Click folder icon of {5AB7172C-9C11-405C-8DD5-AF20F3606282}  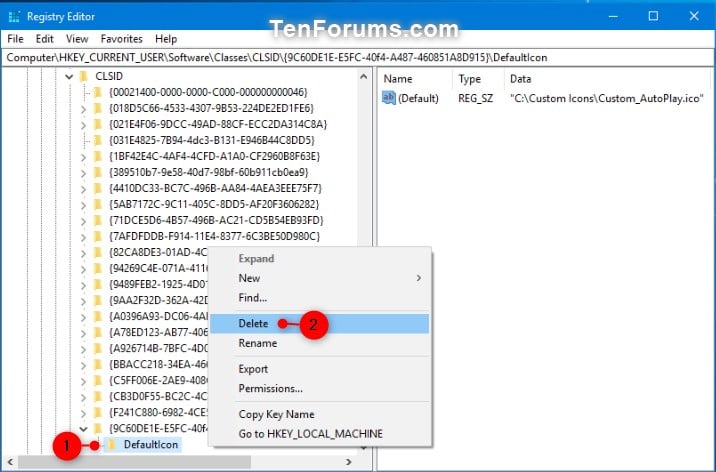coord(98,204)
